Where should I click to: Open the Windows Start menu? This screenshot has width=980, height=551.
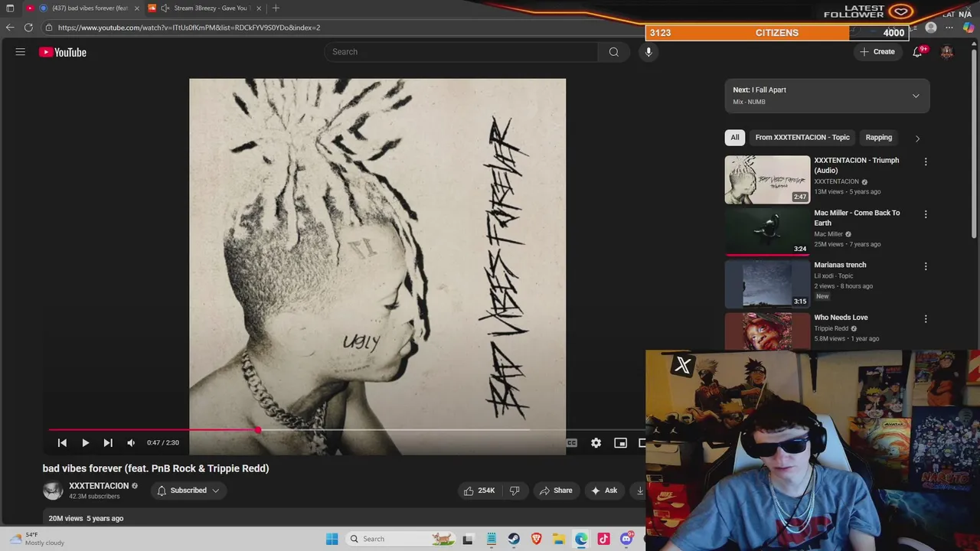tap(332, 539)
